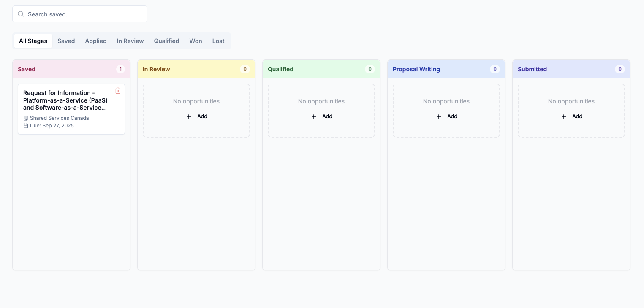Add an opportunity to Proposal Writing column

(446, 116)
